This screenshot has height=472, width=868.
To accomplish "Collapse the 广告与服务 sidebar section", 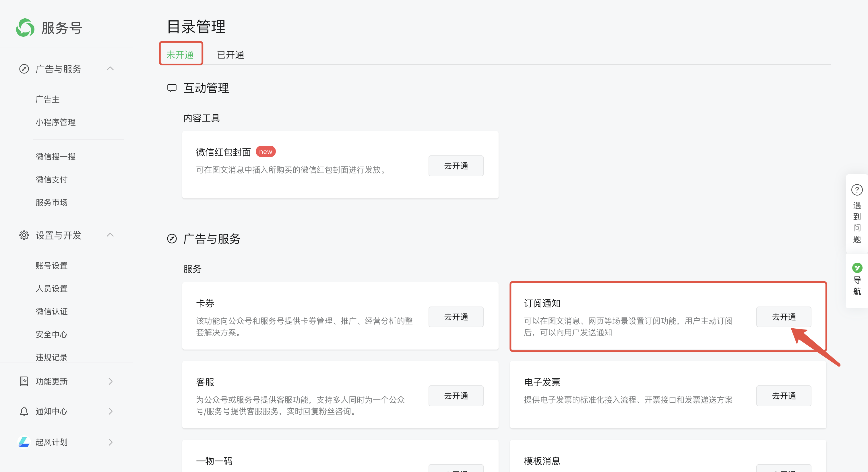I will pos(110,69).
